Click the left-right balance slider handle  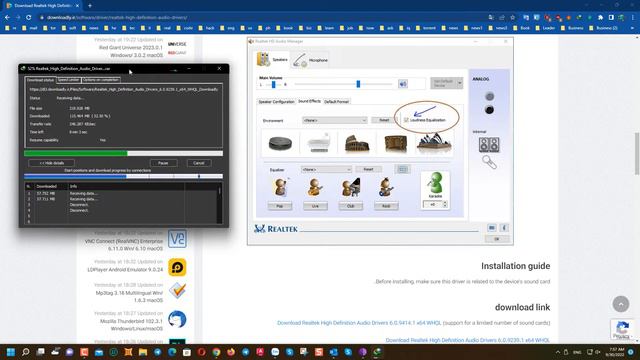(273, 84)
